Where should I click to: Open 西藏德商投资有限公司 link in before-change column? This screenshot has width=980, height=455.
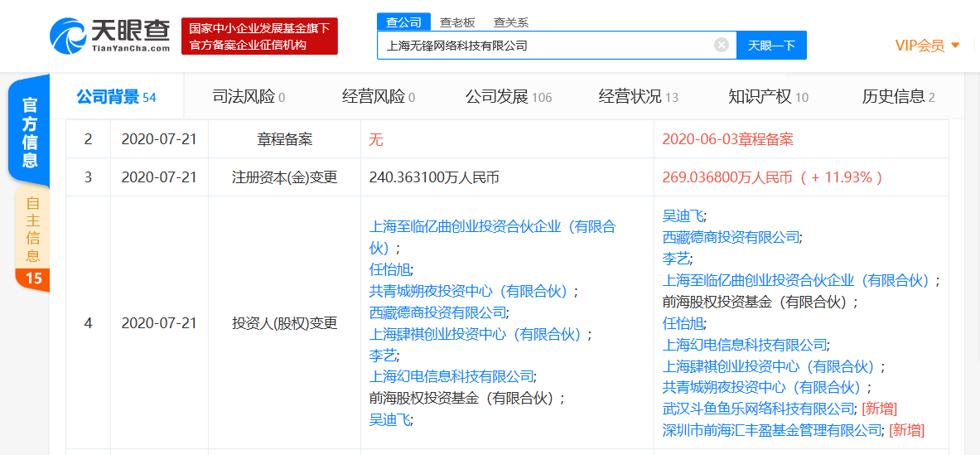point(438,312)
